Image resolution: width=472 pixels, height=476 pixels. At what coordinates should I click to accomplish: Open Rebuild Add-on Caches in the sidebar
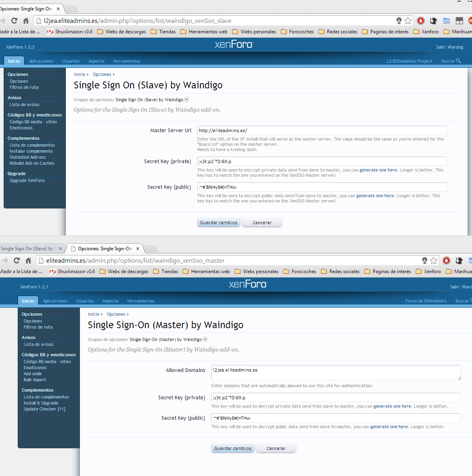click(32, 163)
